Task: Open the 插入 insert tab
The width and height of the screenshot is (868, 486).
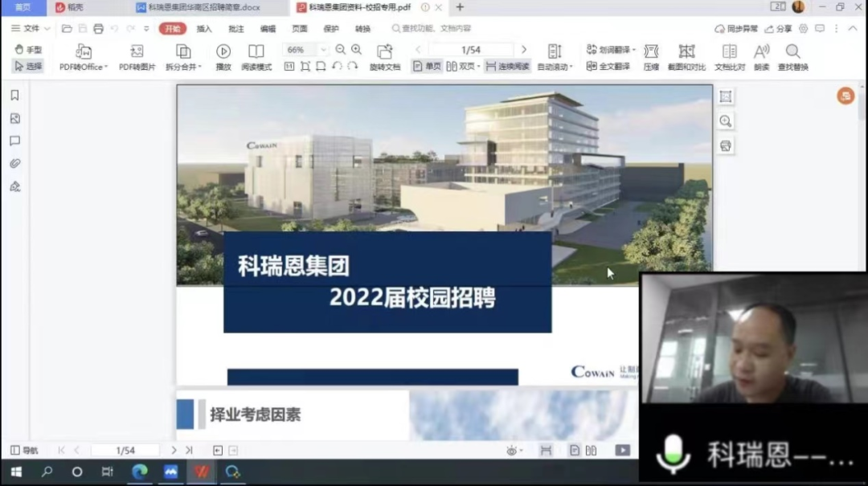Action: point(204,28)
